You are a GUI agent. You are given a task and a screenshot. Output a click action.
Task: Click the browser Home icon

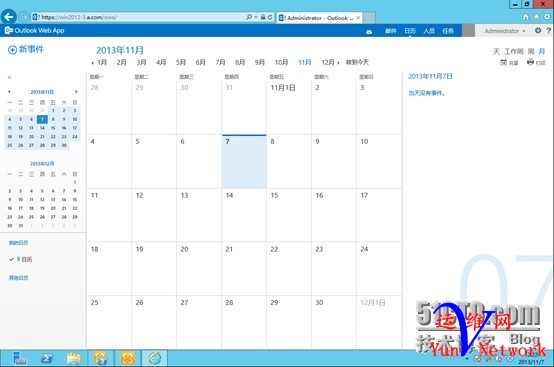coord(526,17)
